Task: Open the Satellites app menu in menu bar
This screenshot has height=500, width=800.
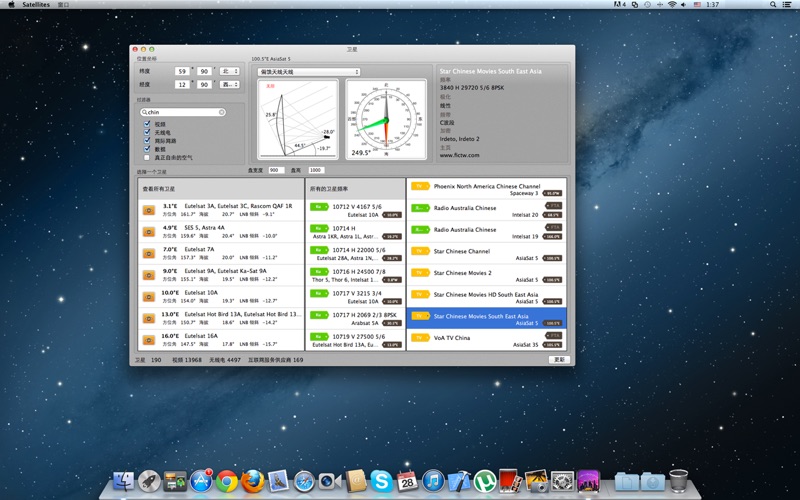Action: (x=36, y=4)
